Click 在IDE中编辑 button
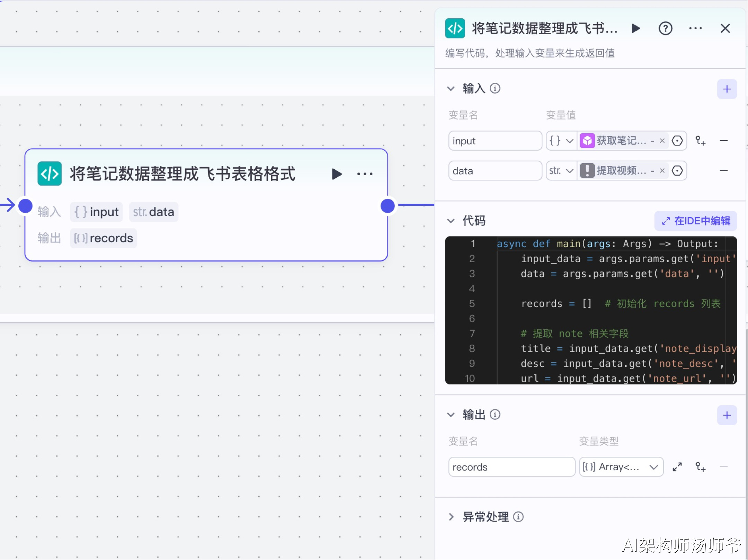This screenshot has height=560, width=748. (x=695, y=221)
